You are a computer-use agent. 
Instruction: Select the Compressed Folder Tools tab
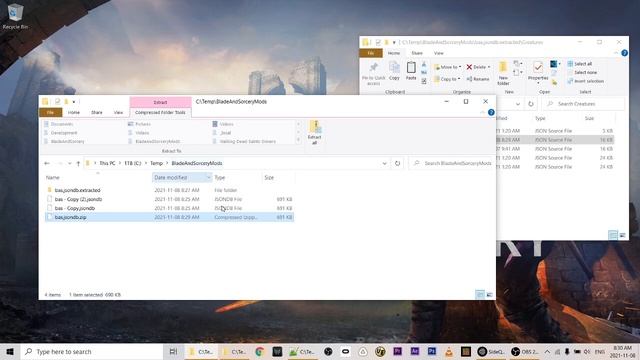(160, 112)
